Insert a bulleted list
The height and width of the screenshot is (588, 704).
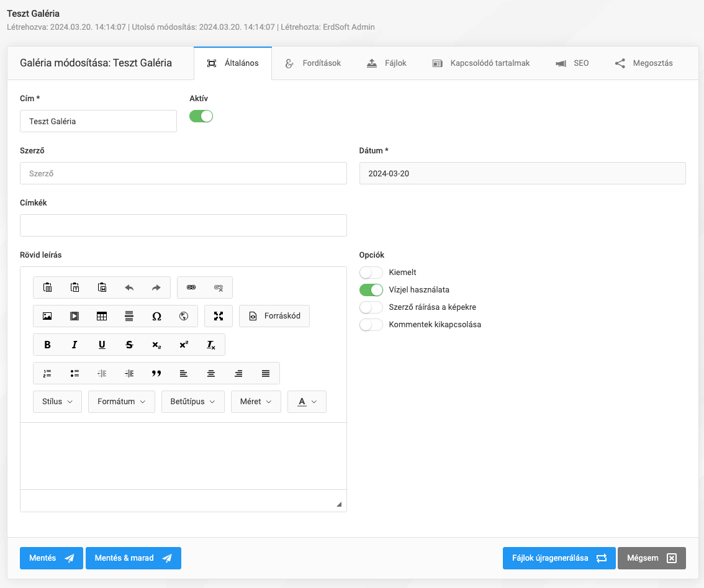(x=74, y=373)
